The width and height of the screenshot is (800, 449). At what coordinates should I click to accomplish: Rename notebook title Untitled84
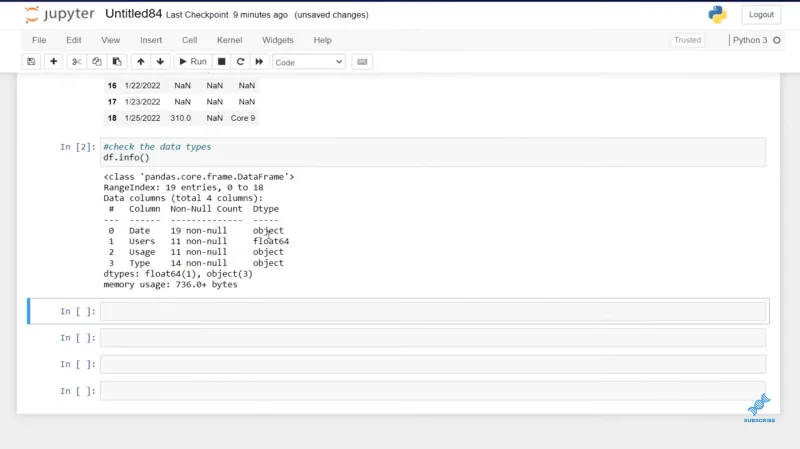tap(134, 14)
